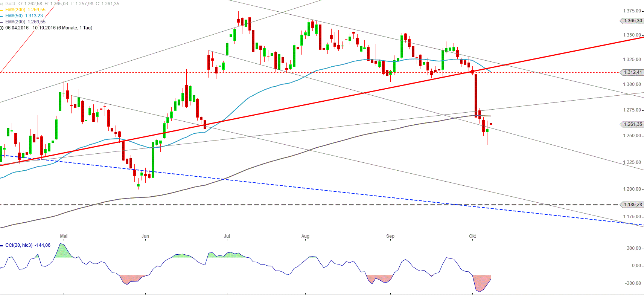644x295 pixels.
Task: Click the dark gray EMA(200) legend dash
Action: point(2,22)
